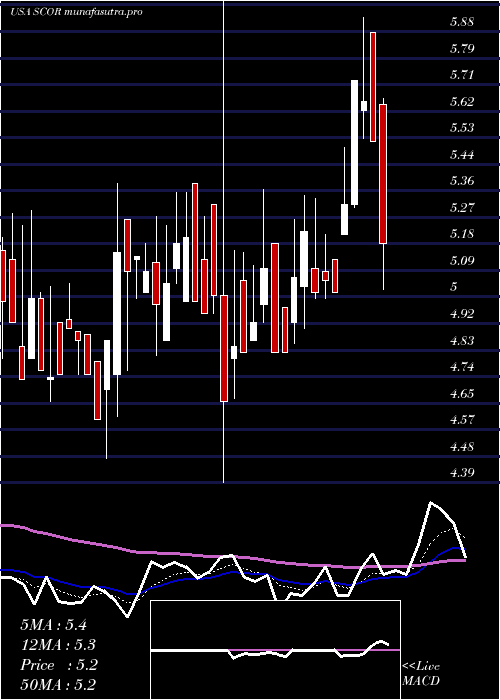
Task: Select the 4.74 price axis label
Action: [x=462, y=367]
